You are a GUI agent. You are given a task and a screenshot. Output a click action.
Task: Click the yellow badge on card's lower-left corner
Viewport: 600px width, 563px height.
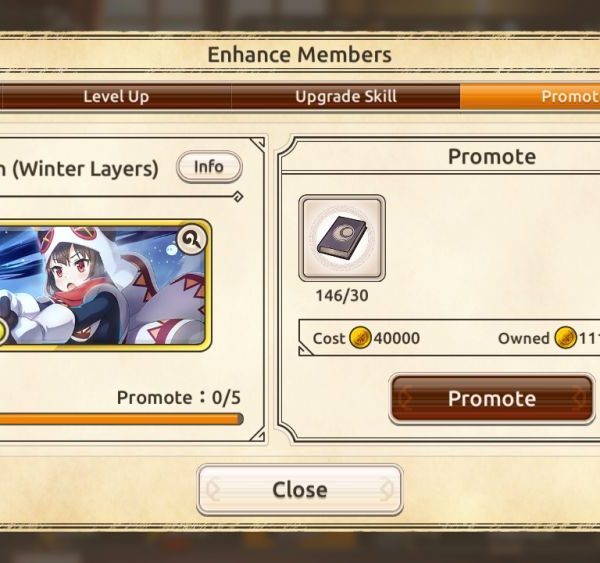pyautogui.click(x=3, y=331)
